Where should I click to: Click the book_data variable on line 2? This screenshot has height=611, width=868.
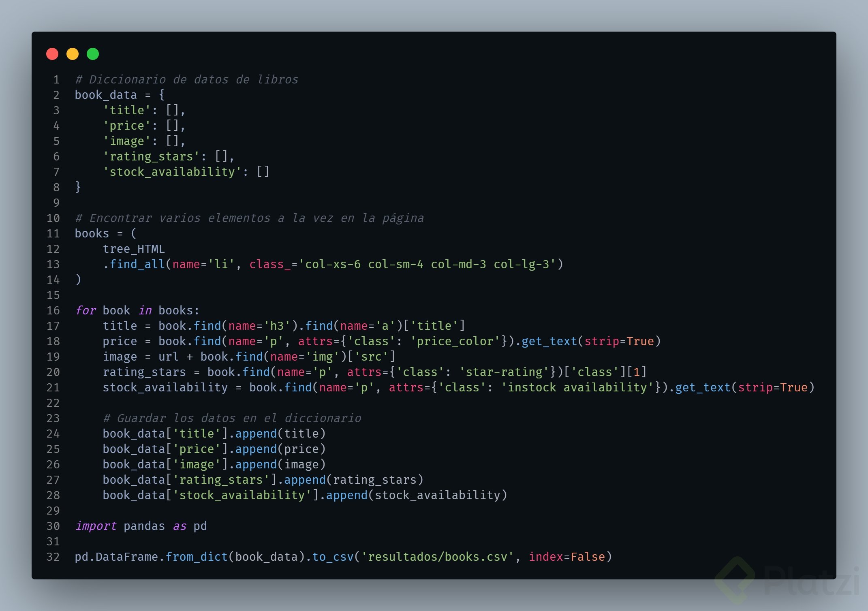[106, 95]
